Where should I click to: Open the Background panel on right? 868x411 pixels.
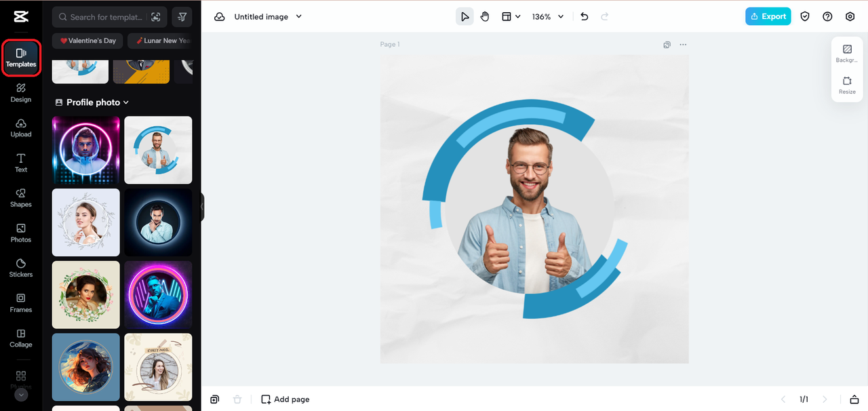coord(847,54)
